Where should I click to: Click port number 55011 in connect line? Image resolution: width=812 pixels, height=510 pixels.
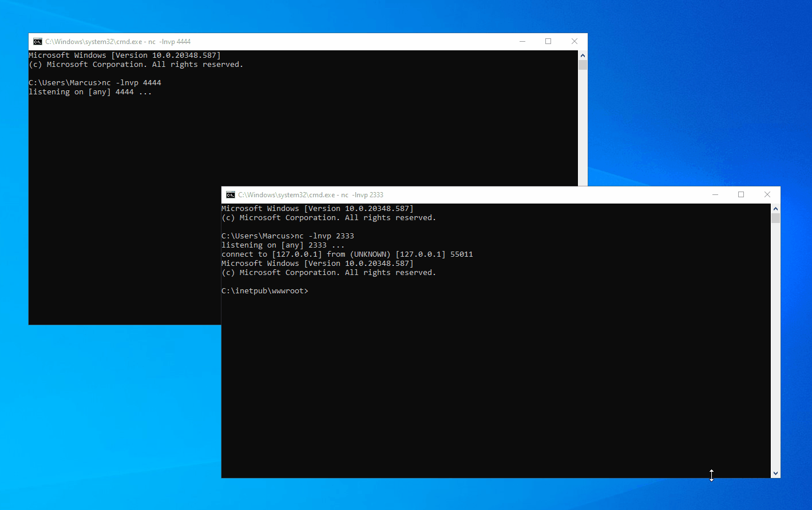click(x=462, y=254)
